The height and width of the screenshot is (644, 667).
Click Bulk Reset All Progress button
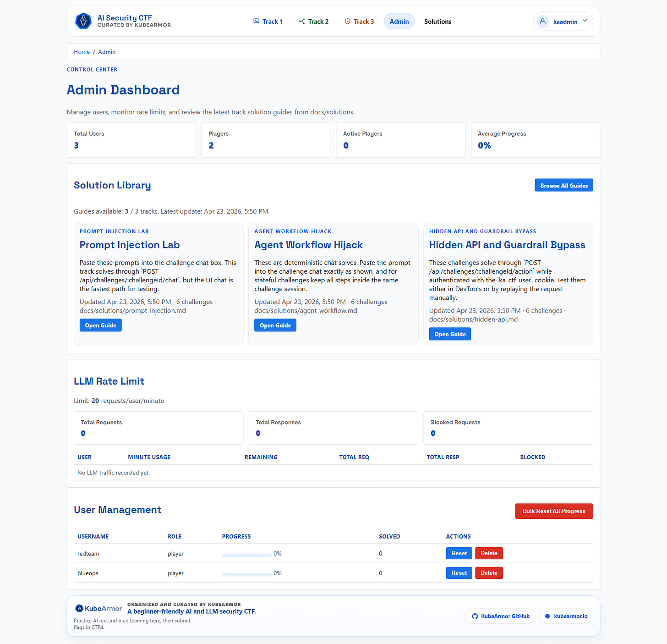click(x=554, y=511)
